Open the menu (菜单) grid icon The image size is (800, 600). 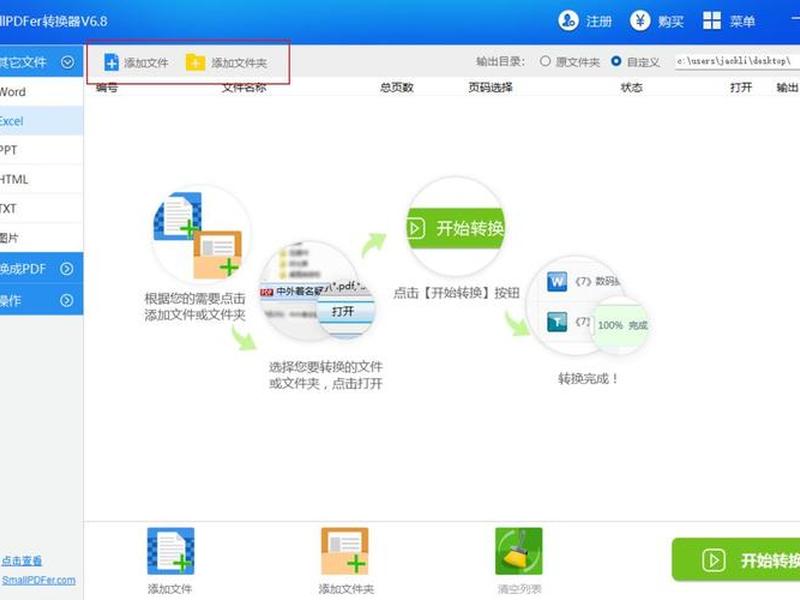[x=712, y=21]
